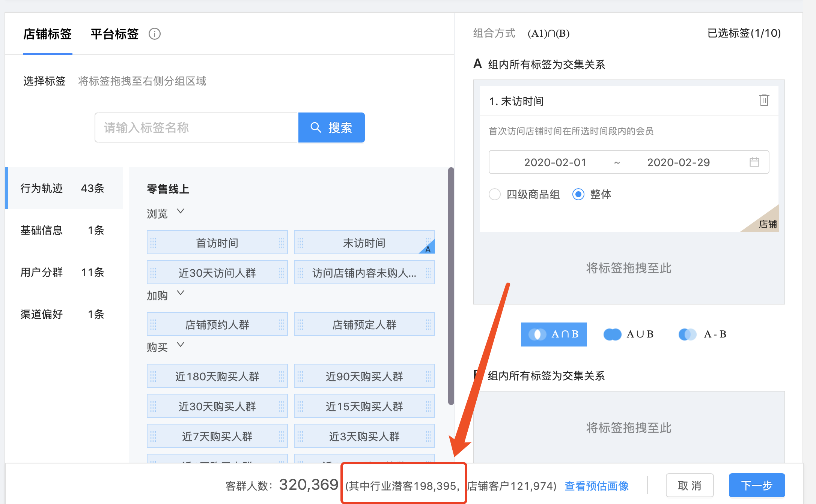Select the 四级商品组 radio button

[495, 194]
